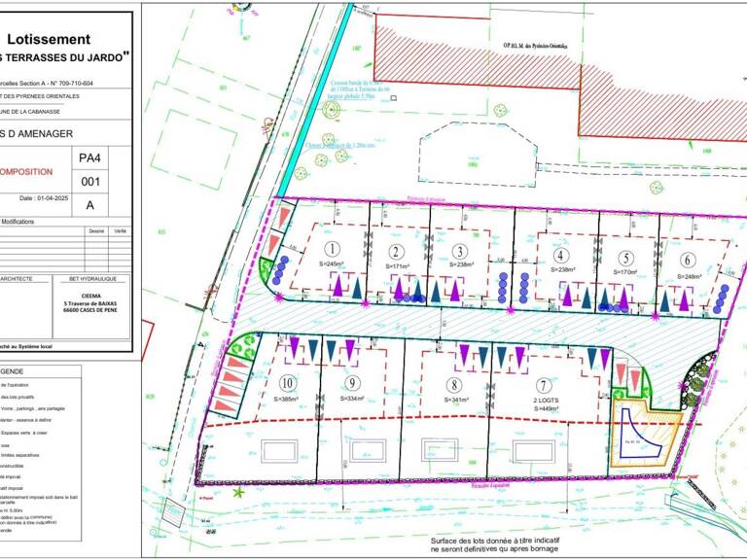This screenshot has height=560, width=747.
Task: Click the Lotissement title heading
Action: pos(49,39)
